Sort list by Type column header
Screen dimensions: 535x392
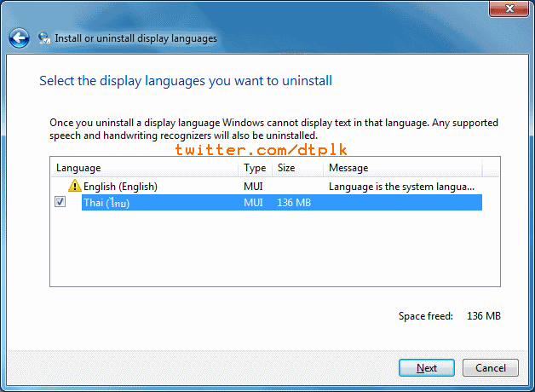click(255, 168)
